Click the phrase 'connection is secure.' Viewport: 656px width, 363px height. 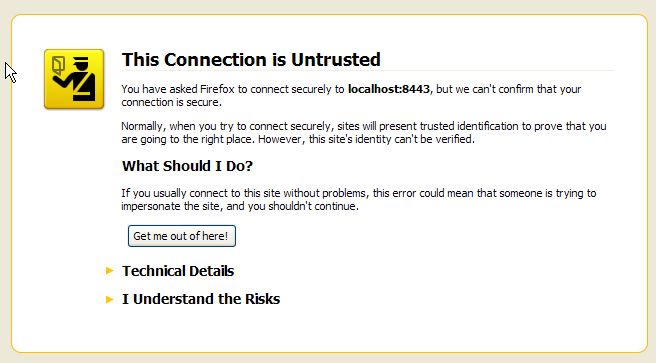coord(171,102)
